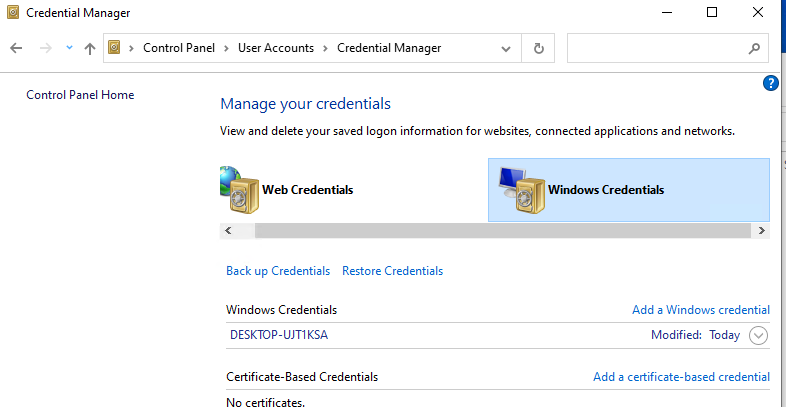Refresh the Credential Manager page
This screenshot has width=786, height=407.
pyautogui.click(x=538, y=48)
